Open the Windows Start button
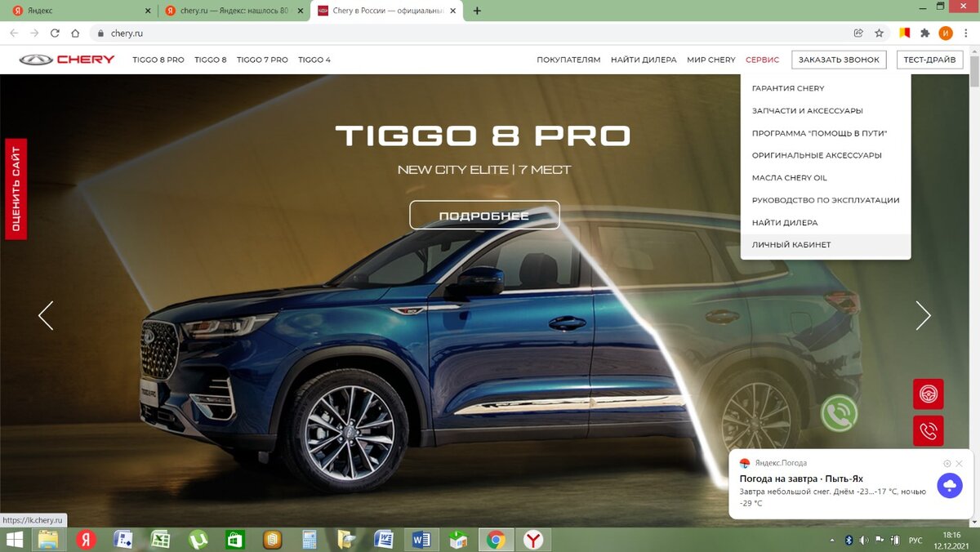The width and height of the screenshot is (980, 552). coord(14,539)
